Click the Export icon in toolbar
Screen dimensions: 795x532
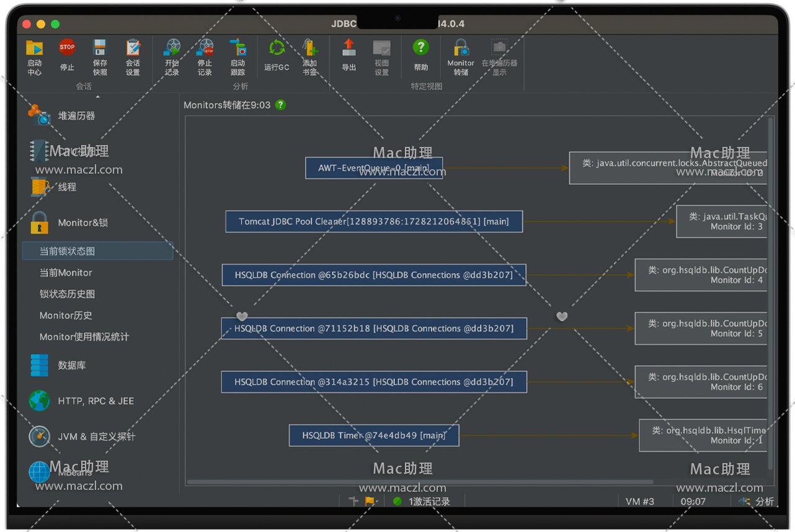(x=349, y=57)
